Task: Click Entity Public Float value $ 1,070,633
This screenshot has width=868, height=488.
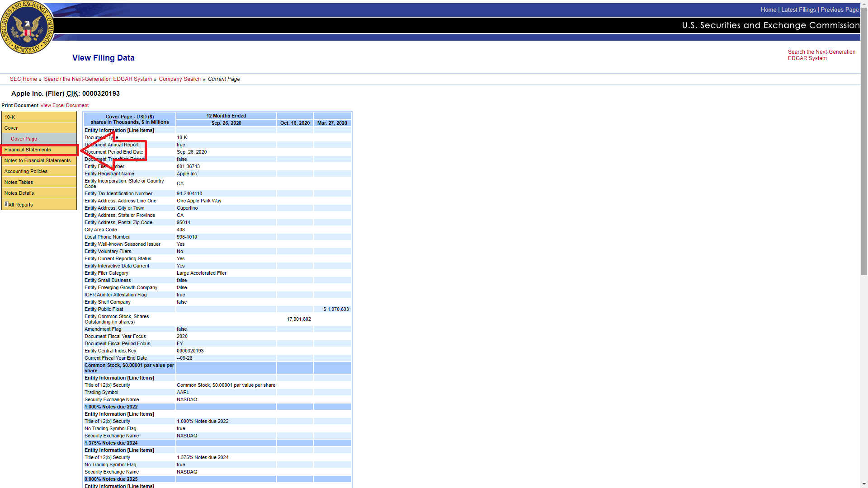Action: 336,309
